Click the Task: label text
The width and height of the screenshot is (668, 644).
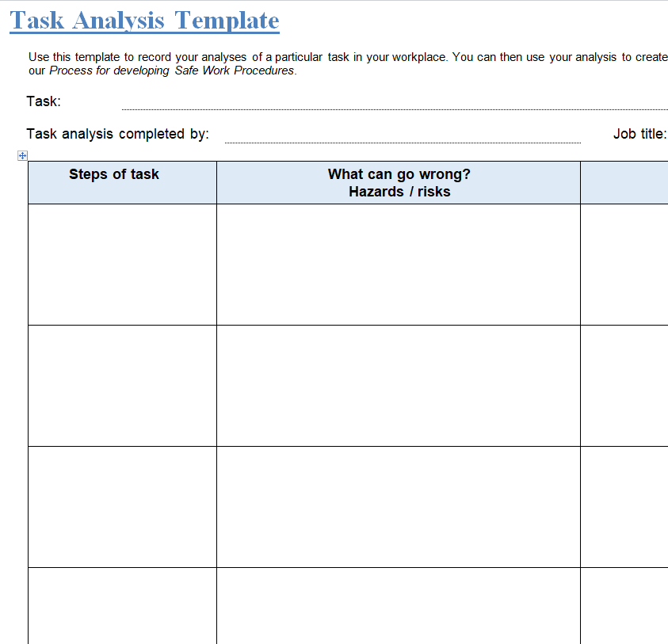[44, 101]
